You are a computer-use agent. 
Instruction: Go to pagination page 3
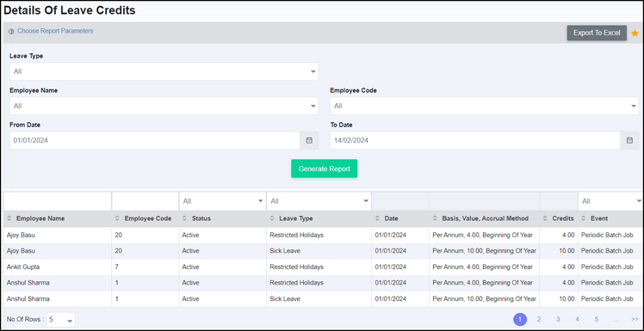558,319
